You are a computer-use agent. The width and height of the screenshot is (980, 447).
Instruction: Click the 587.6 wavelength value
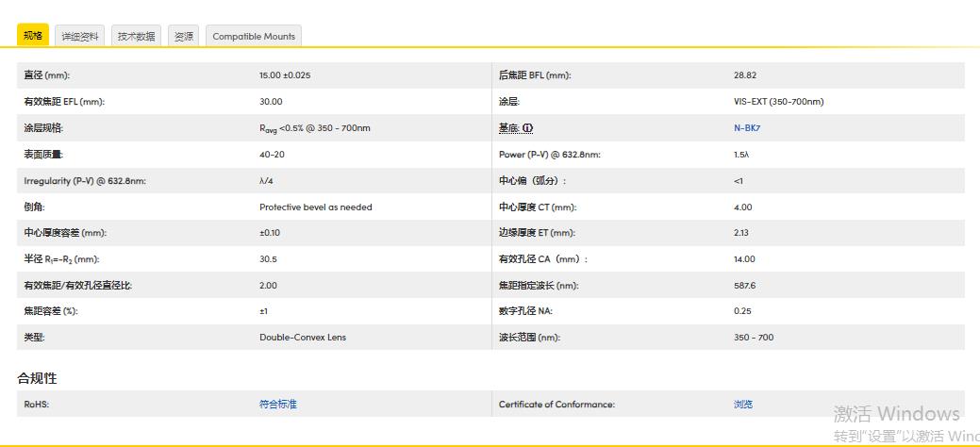coord(744,285)
